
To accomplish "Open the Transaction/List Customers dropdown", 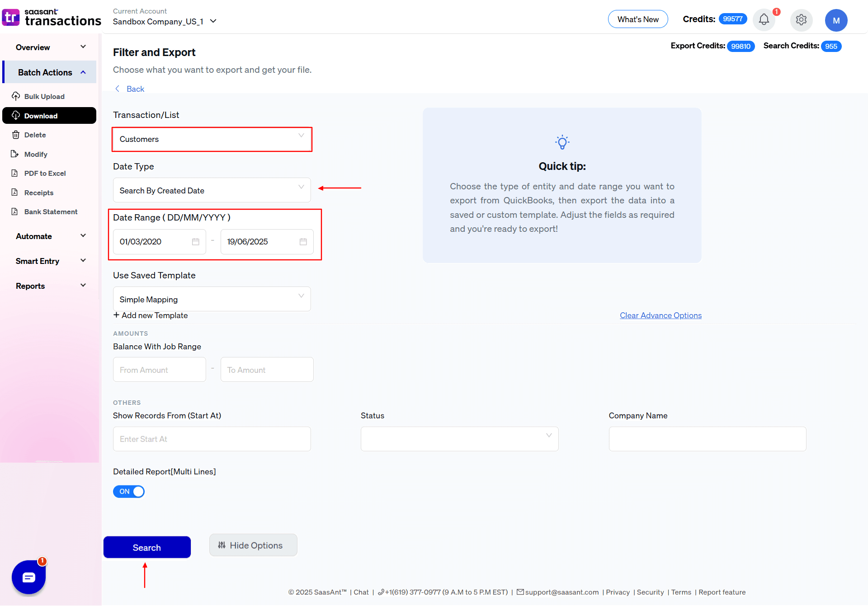I will [x=212, y=139].
